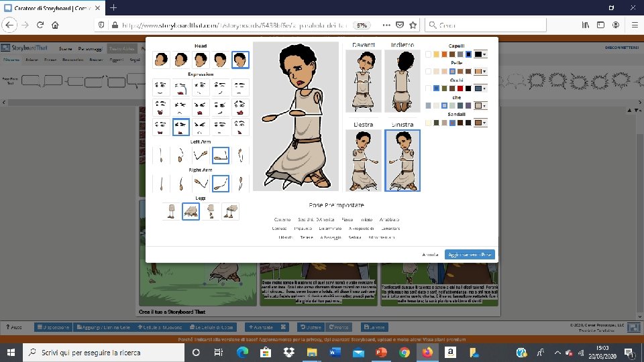The width and height of the screenshot is (644, 362).
Task: Select the walking Legs pose
Action: 211,211
